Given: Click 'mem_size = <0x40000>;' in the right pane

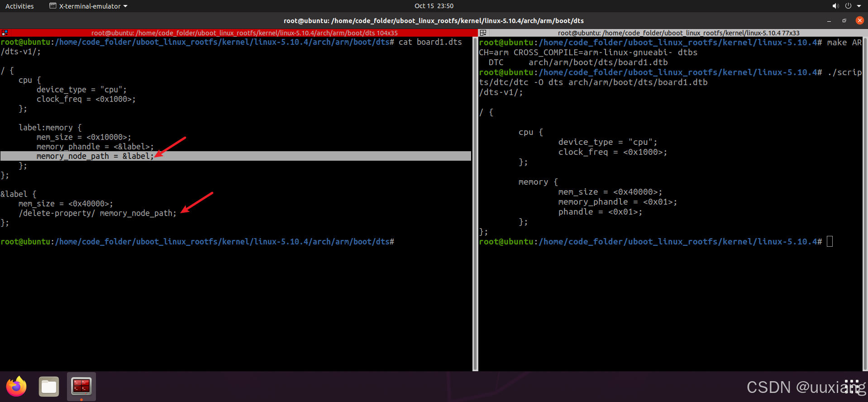Looking at the screenshot, I should tap(610, 192).
